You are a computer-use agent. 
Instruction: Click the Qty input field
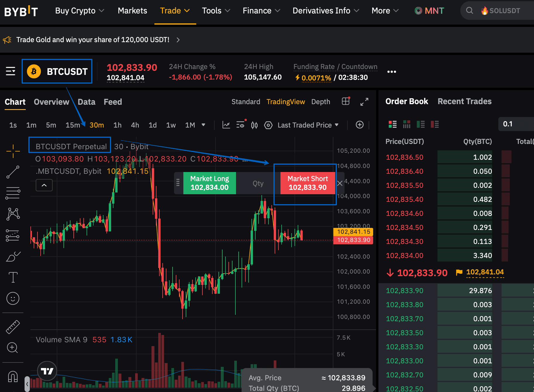(x=258, y=183)
